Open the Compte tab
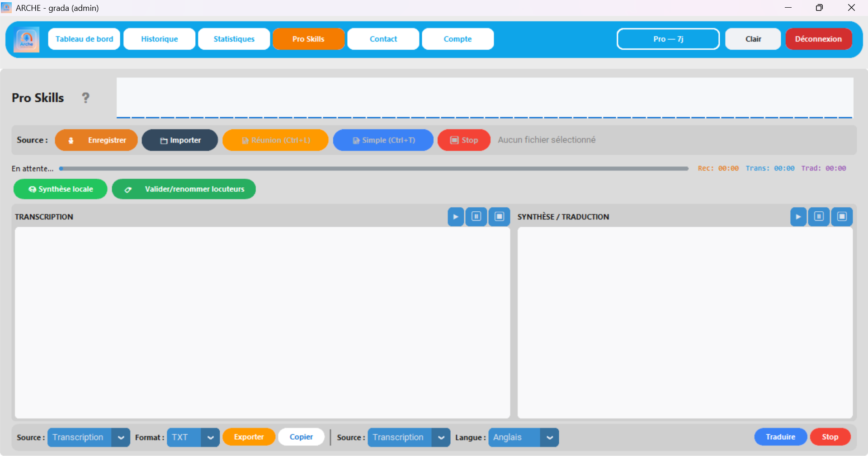The image size is (868, 456). coord(458,39)
